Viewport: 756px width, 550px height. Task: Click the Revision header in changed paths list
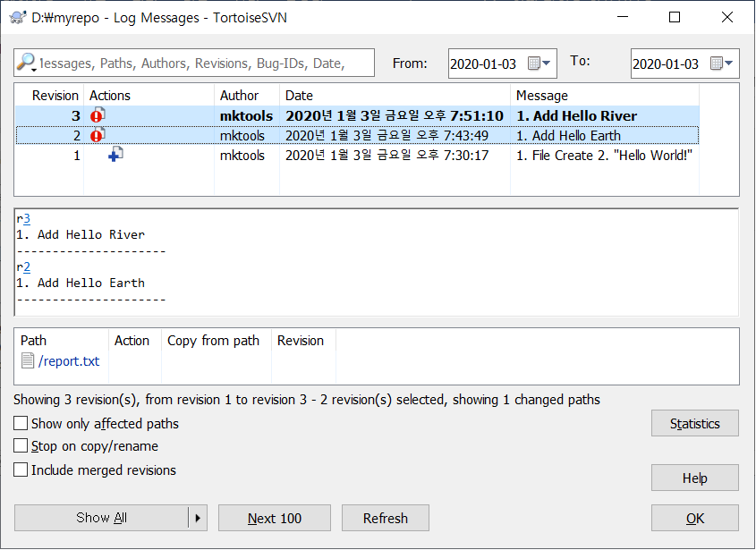[x=304, y=341]
